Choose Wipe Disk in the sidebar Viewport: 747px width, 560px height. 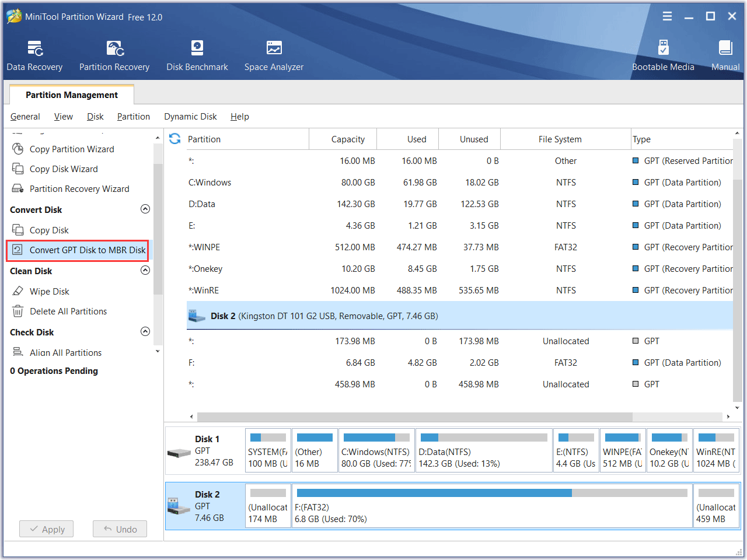pos(49,291)
